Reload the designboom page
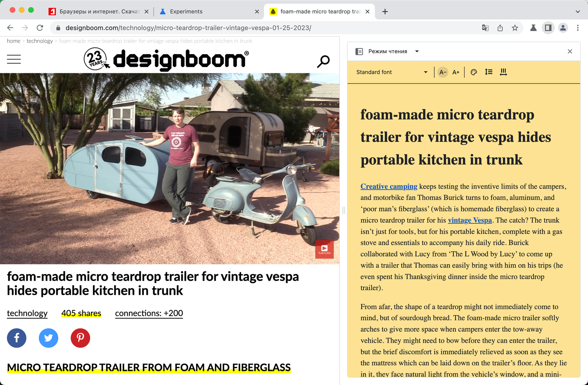This screenshot has height=385, width=588. 40,28
